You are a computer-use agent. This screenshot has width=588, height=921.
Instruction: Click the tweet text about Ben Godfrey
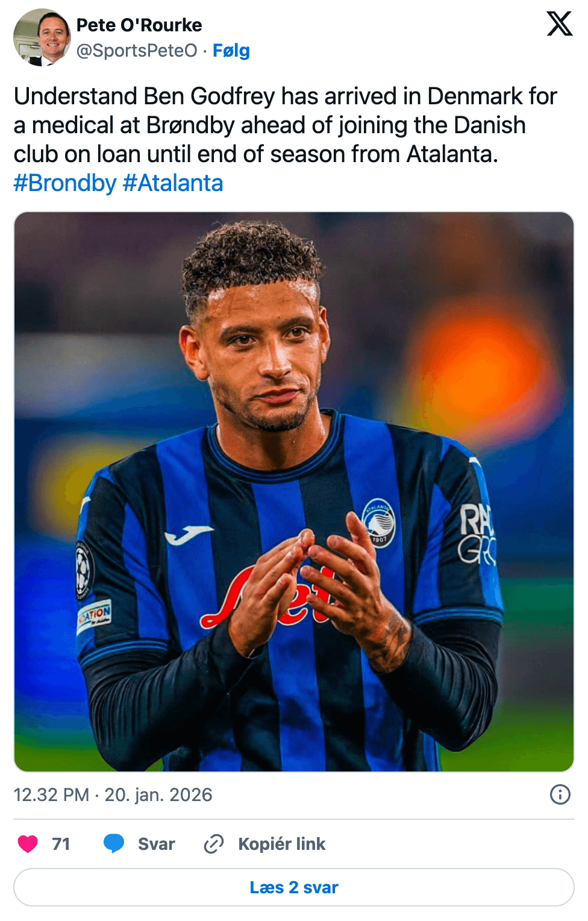[x=286, y=125]
